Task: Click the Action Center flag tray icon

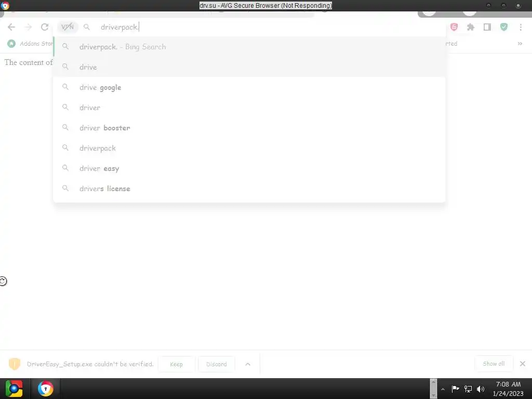Action: point(455,389)
